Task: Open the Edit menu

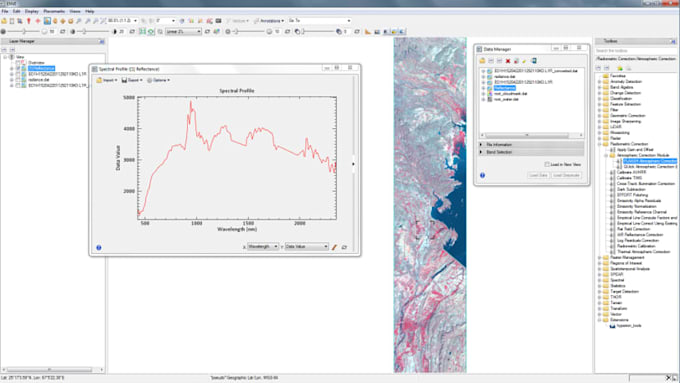Action: tap(16, 11)
